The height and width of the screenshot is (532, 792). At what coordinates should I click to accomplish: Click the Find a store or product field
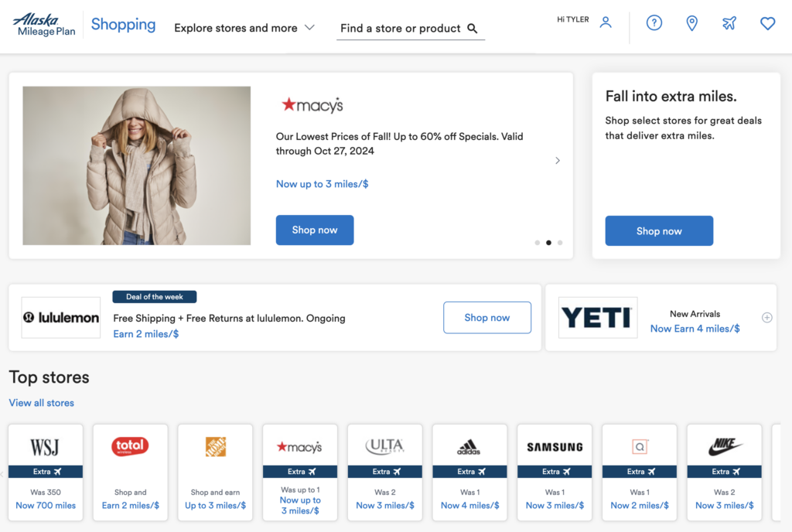coord(401,29)
